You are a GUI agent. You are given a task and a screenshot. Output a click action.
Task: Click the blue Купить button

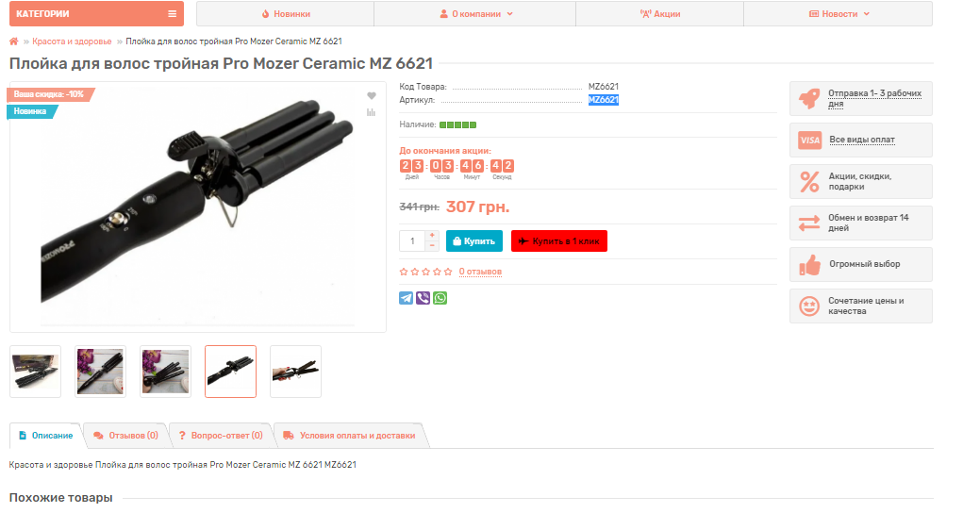tap(474, 241)
